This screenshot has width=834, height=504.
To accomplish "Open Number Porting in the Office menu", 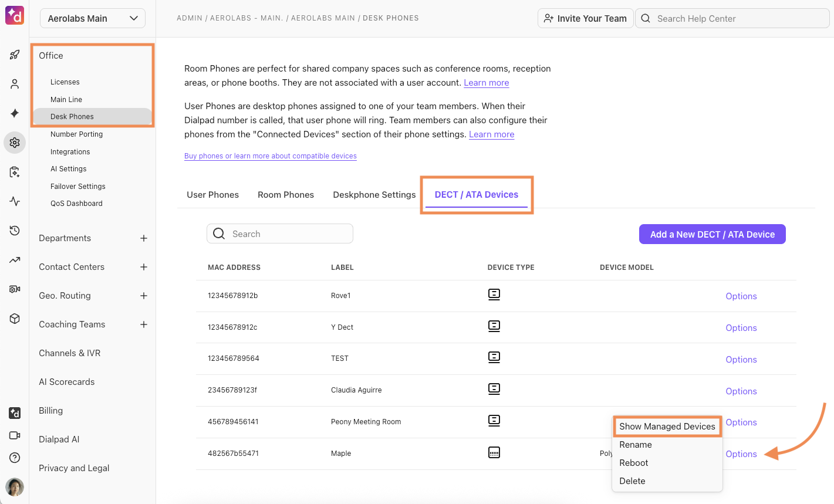I will click(x=76, y=134).
